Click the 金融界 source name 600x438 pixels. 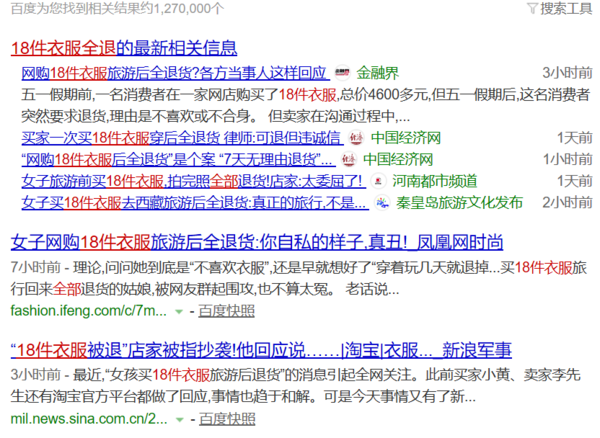click(377, 73)
